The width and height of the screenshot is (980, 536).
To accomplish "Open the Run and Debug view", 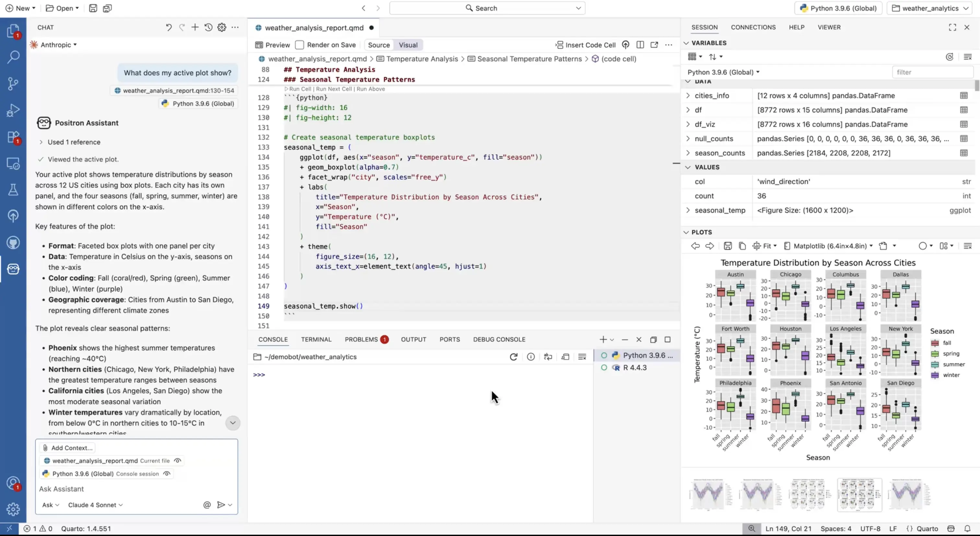I will pos(13,110).
